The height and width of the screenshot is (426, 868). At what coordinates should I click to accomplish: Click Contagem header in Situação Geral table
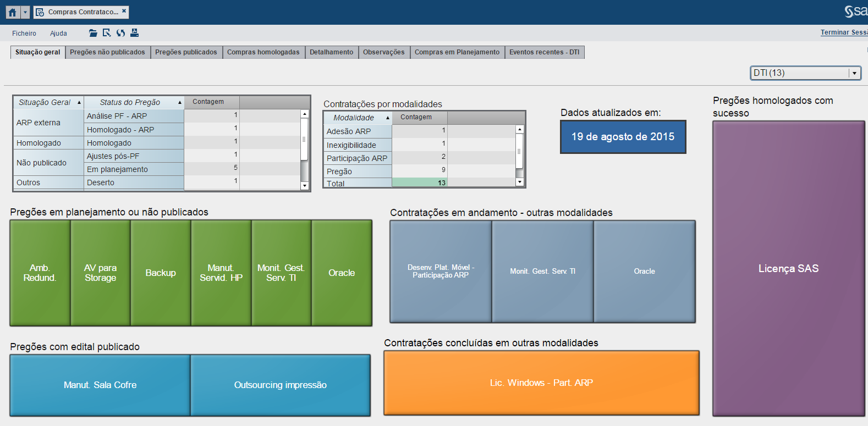(212, 102)
